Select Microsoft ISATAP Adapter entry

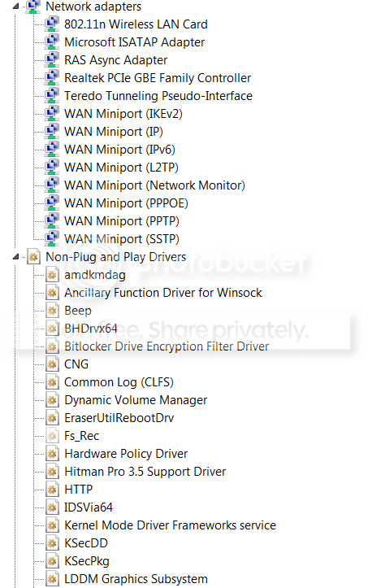click(x=135, y=42)
